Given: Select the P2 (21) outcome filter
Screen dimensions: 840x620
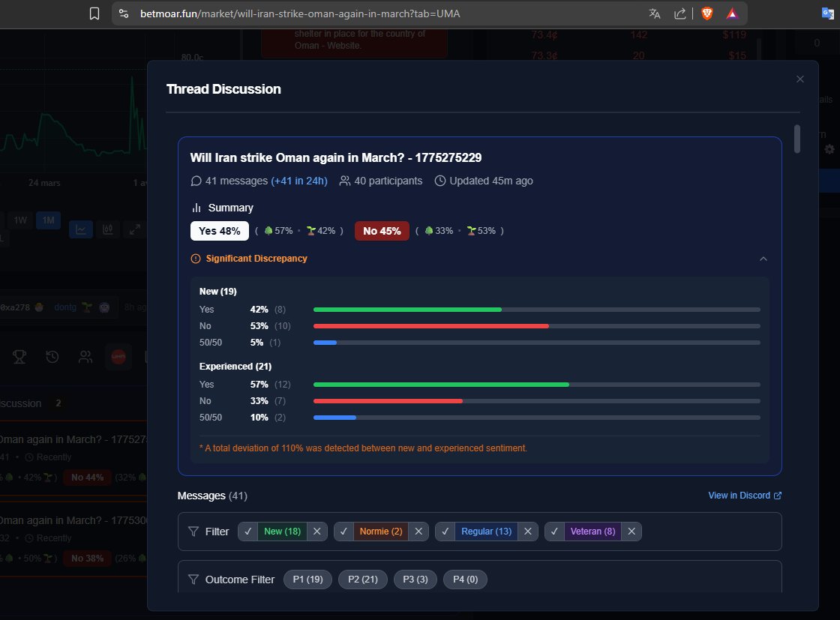Looking at the screenshot, I should [363, 580].
